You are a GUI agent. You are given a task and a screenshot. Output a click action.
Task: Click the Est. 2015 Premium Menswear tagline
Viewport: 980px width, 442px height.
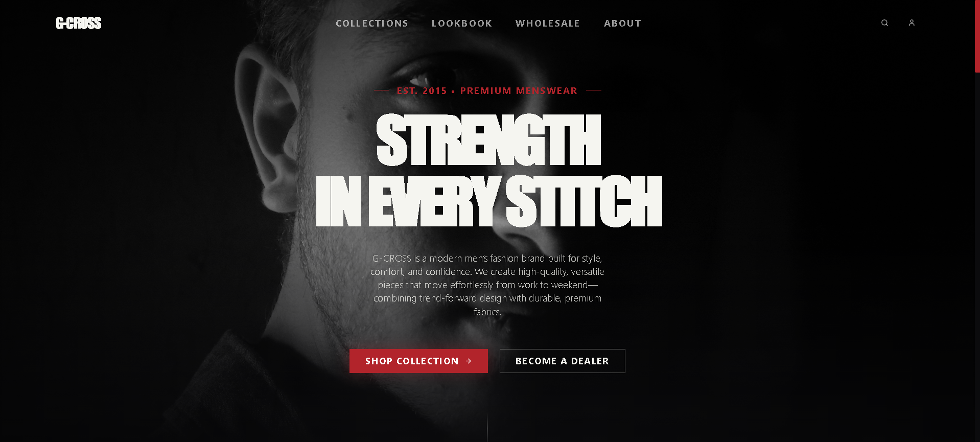tap(487, 91)
